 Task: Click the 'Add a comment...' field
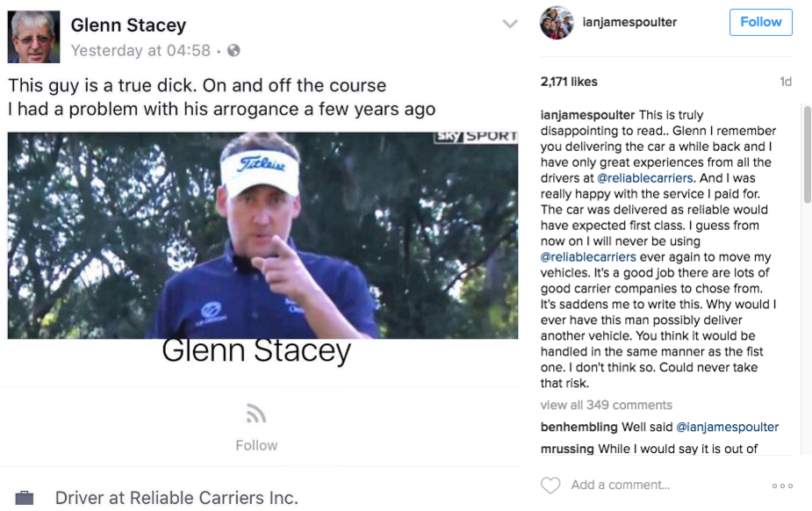pyautogui.click(x=621, y=485)
